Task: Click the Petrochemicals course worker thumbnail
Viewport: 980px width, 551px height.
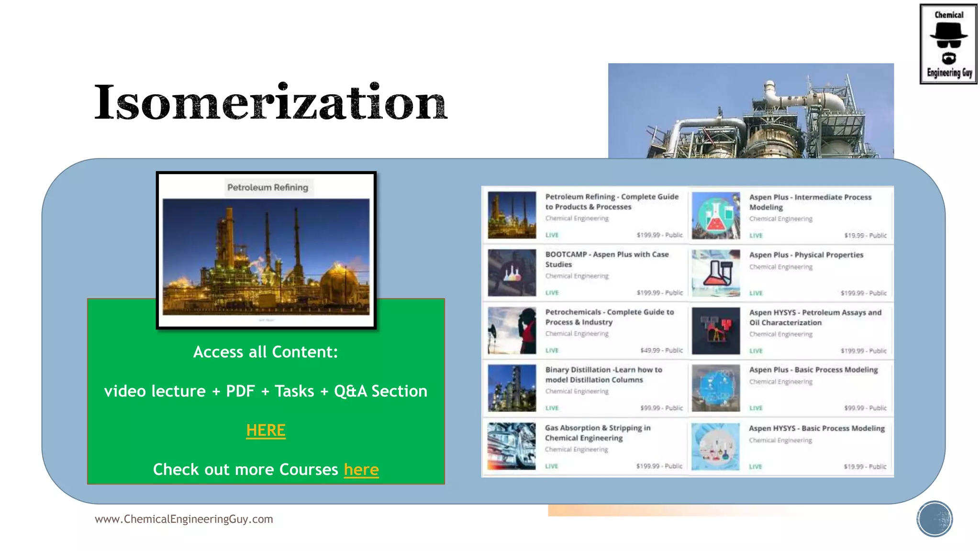Action: click(x=512, y=331)
